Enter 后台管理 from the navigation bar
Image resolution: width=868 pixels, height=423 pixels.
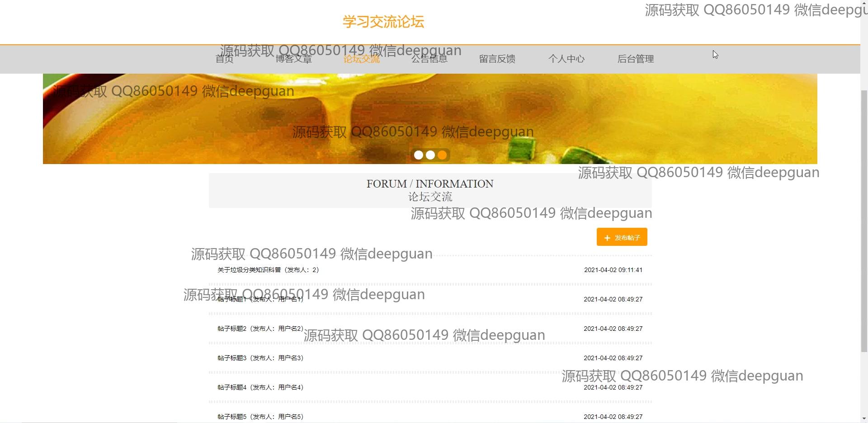pos(635,59)
